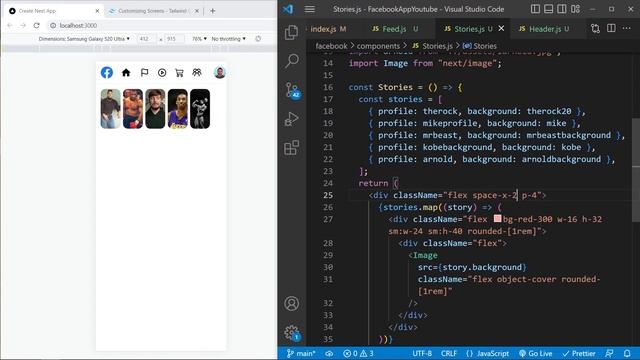The height and width of the screenshot is (360, 640).
Task: Switch to the index.js tab
Action: (328, 29)
